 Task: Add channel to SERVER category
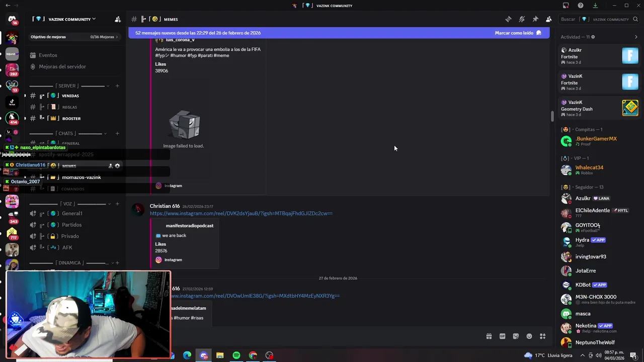coord(117,86)
